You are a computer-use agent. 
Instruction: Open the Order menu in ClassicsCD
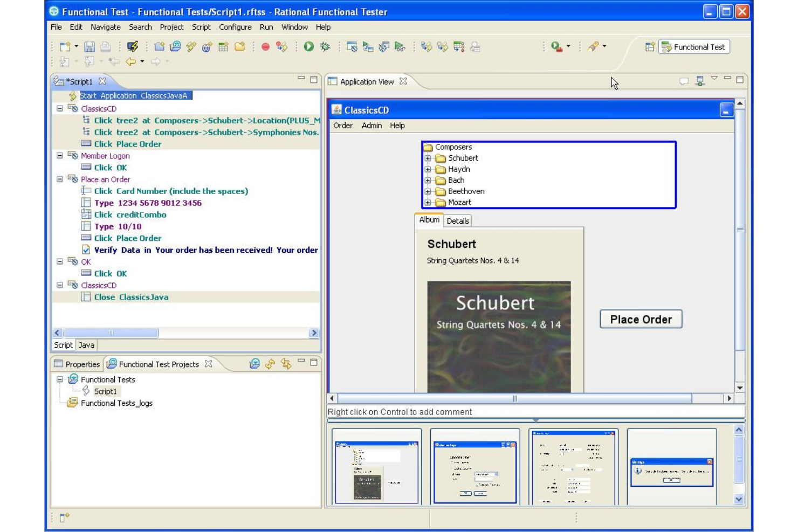tap(343, 126)
